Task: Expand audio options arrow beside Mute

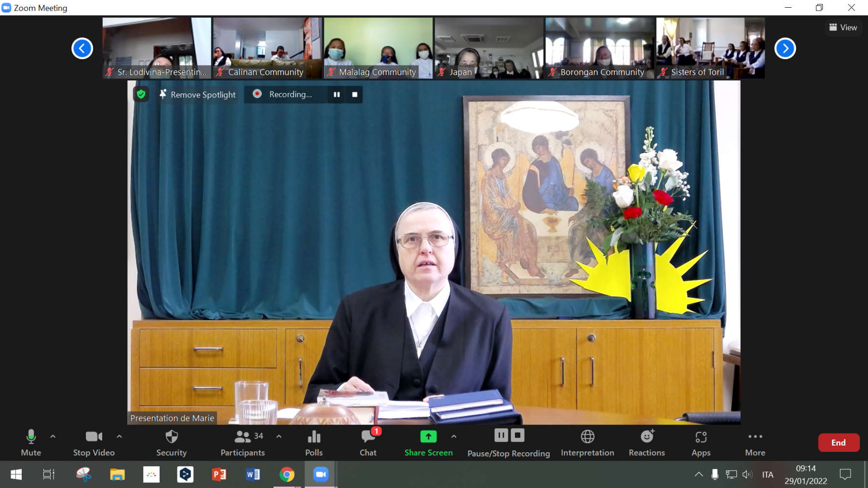Action: (53, 436)
